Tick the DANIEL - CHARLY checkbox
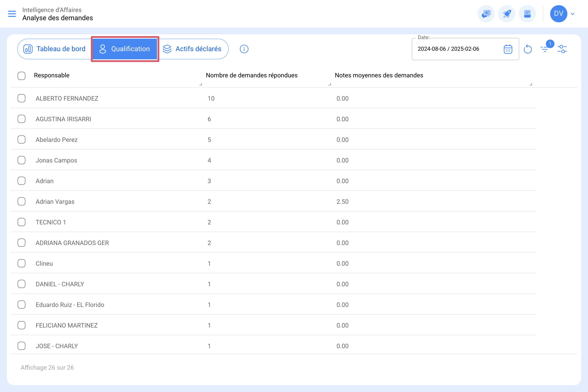The width and height of the screenshot is (588, 392). point(21,284)
